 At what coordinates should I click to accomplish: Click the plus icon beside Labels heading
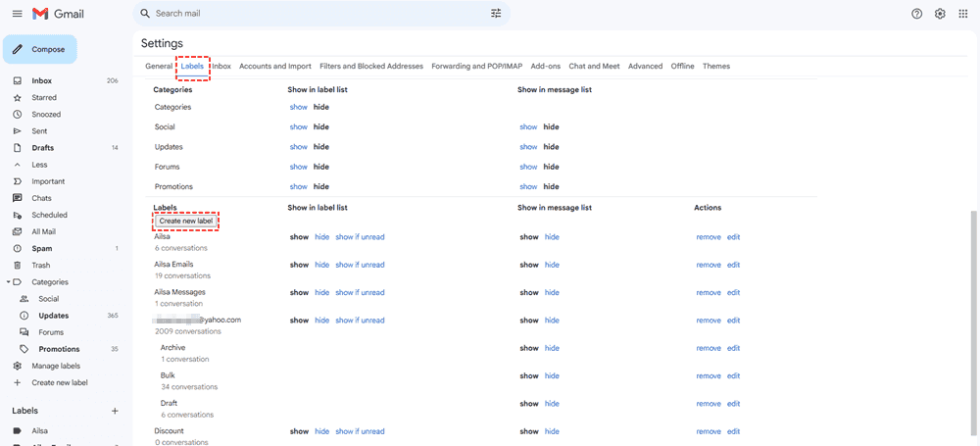tap(115, 411)
